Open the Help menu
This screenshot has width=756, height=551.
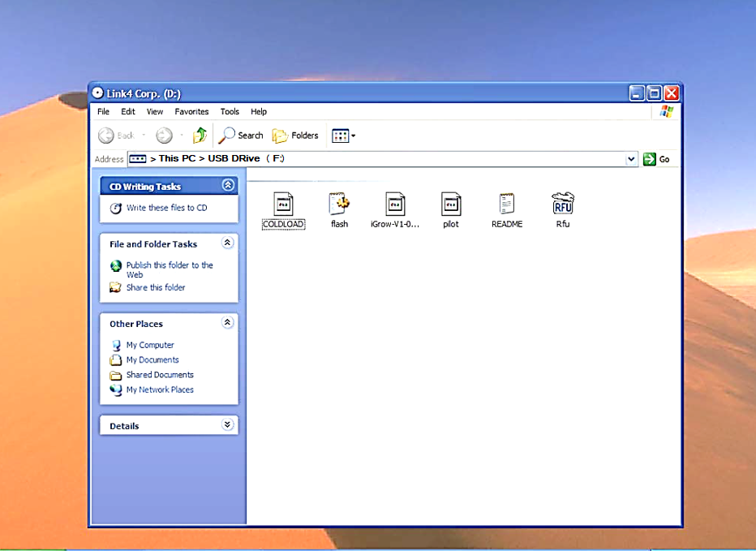click(259, 111)
